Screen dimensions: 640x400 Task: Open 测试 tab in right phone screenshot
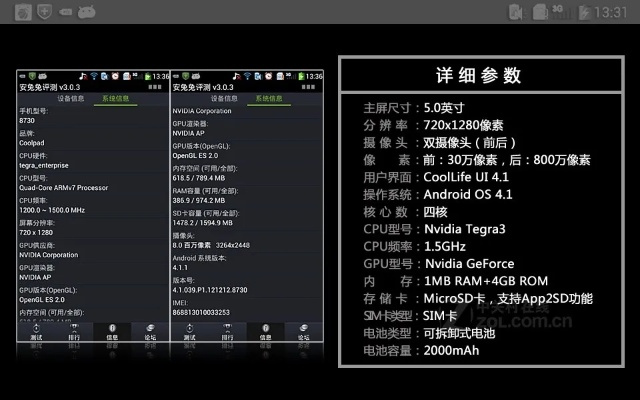189,332
